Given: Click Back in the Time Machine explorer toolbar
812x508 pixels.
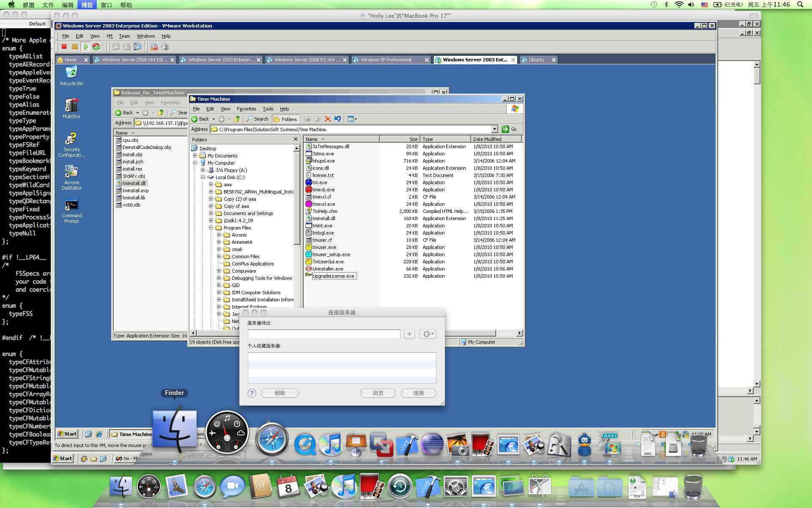Looking at the screenshot, I should 200,119.
